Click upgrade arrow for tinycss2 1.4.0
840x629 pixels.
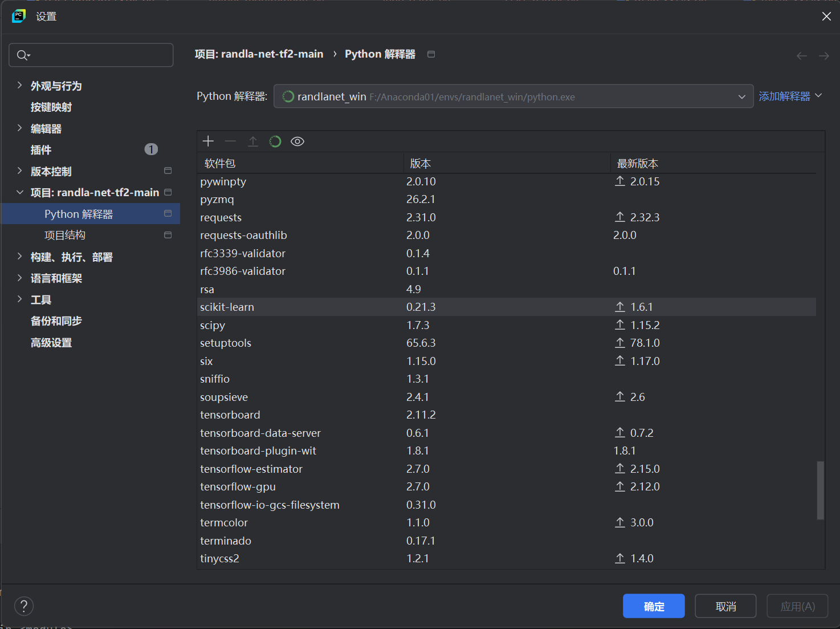pos(620,558)
